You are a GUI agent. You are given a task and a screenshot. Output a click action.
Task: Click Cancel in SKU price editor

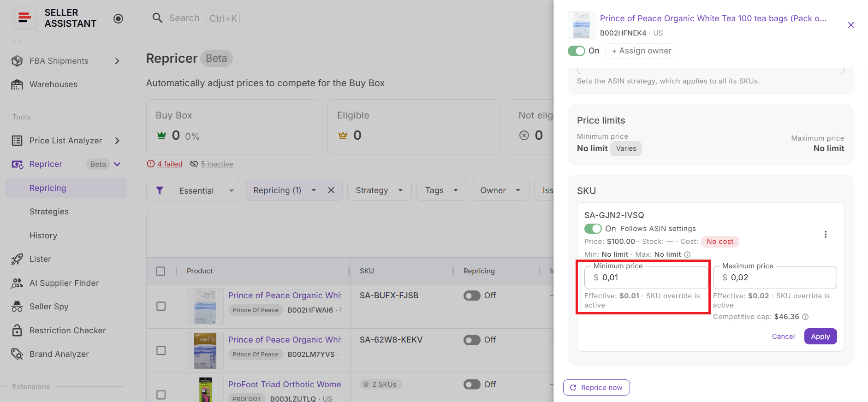783,337
